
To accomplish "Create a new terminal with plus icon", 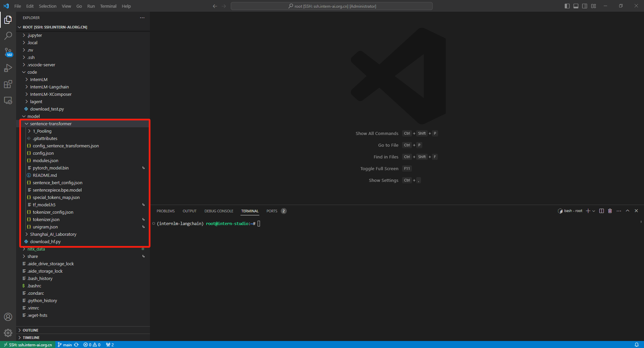I will pos(588,211).
